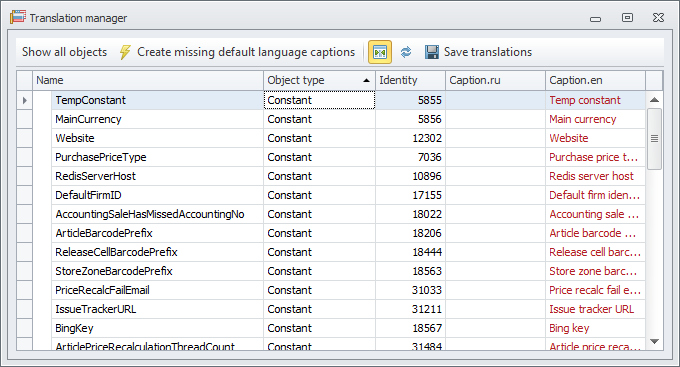Select the IssueTrackerURL name cell
This screenshot has width=680, height=367.
coord(157,309)
